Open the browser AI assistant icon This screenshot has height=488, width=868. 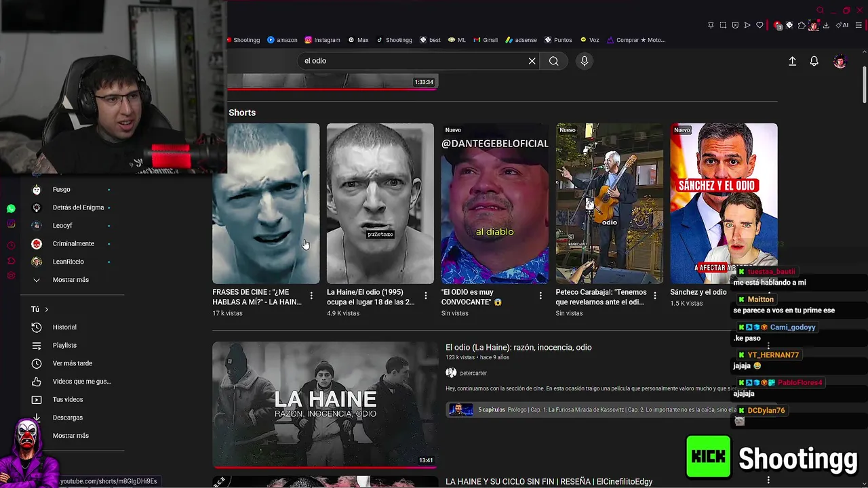click(842, 25)
